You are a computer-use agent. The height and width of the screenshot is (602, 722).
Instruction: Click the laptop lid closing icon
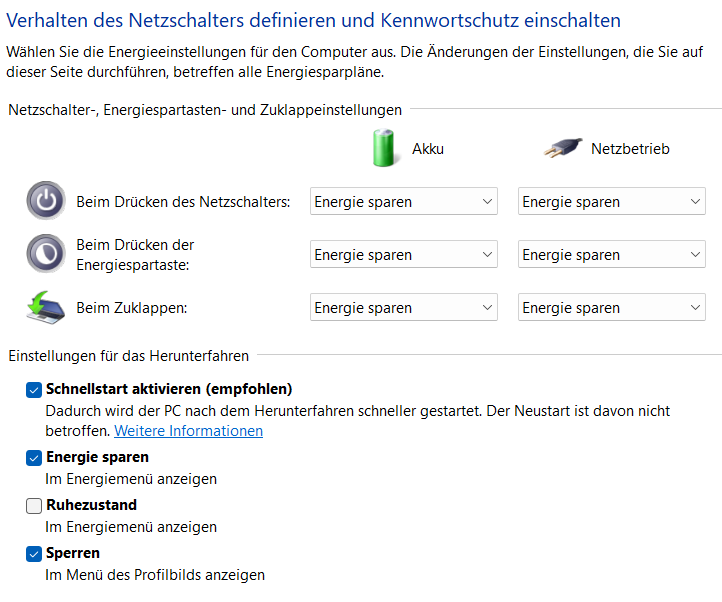point(44,307)
